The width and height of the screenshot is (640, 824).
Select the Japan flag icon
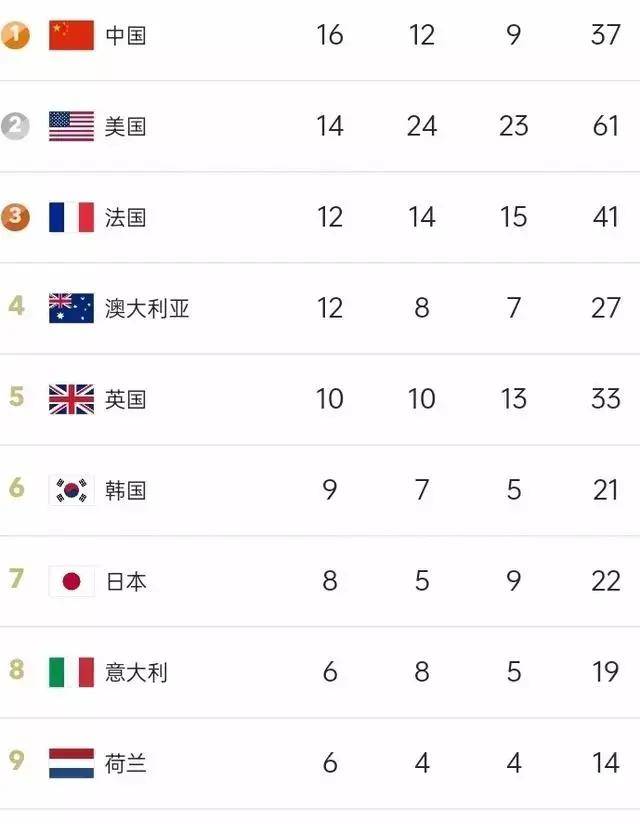71,581
